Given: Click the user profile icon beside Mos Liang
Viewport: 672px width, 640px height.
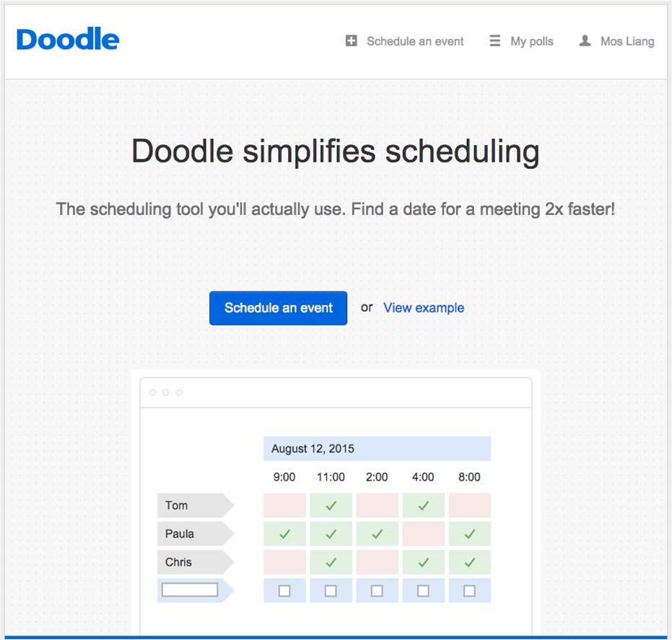Looking at the screenshot, I should (x=585, y=40).
